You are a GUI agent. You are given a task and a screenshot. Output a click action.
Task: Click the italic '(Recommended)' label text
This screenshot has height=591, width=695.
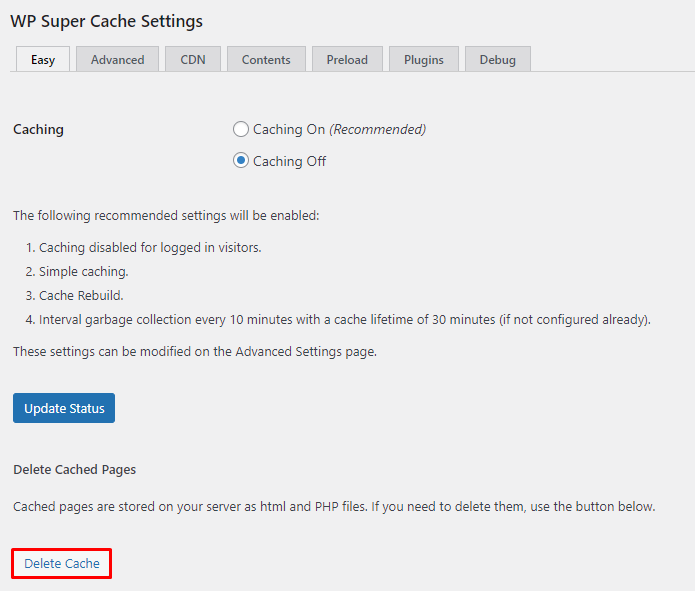pyautogui.click(x=378, y=129)
